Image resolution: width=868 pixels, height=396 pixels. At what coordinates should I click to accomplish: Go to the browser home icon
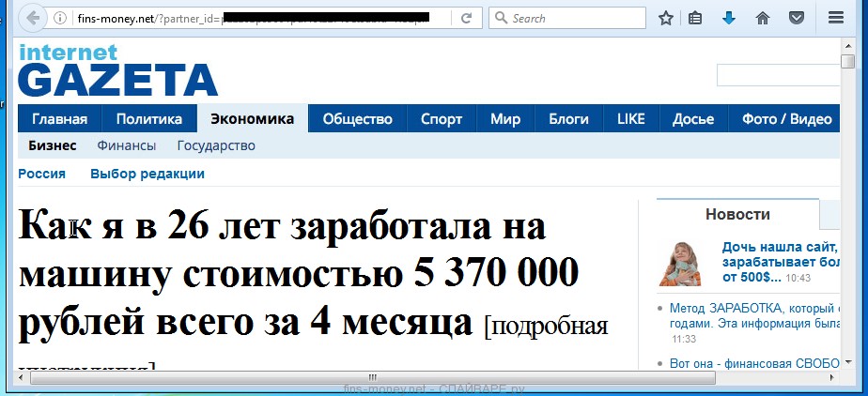763,18
